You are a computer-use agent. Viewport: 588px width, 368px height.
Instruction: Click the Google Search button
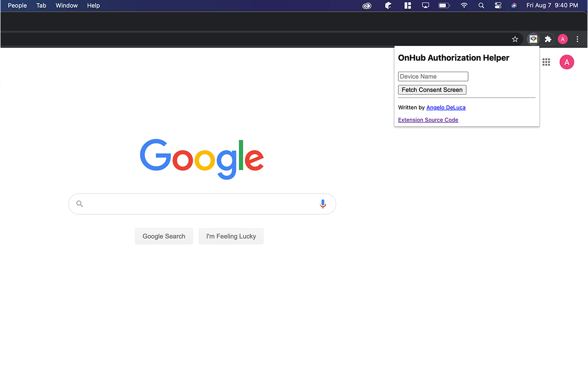tap(164, 236)
